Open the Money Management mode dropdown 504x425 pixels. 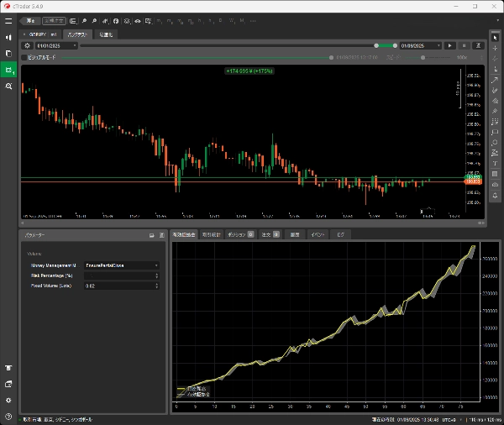tap(122, 265)
